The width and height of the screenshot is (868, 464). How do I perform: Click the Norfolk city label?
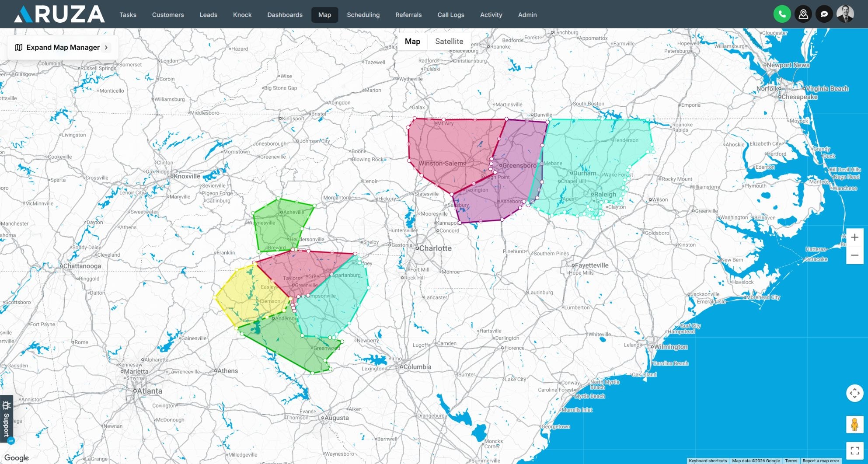click(767, 89)
